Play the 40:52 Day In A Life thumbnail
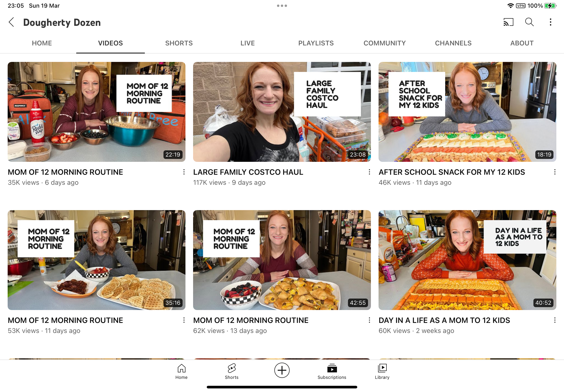Image resolution: width=564 pixels, height=392 pixels. pyautogui.click(x=467, y=260)
